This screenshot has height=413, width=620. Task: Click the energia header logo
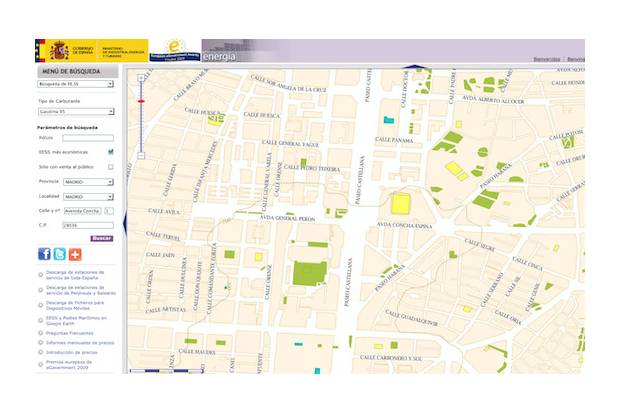pos(219,57)
